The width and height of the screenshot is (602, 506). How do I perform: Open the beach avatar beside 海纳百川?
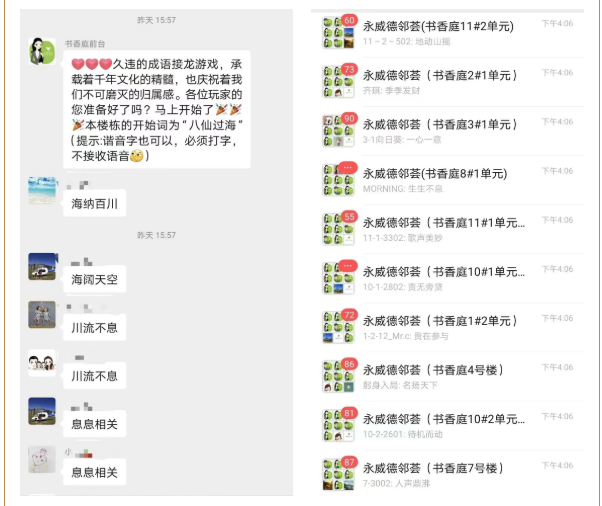(x=42, y=190)
